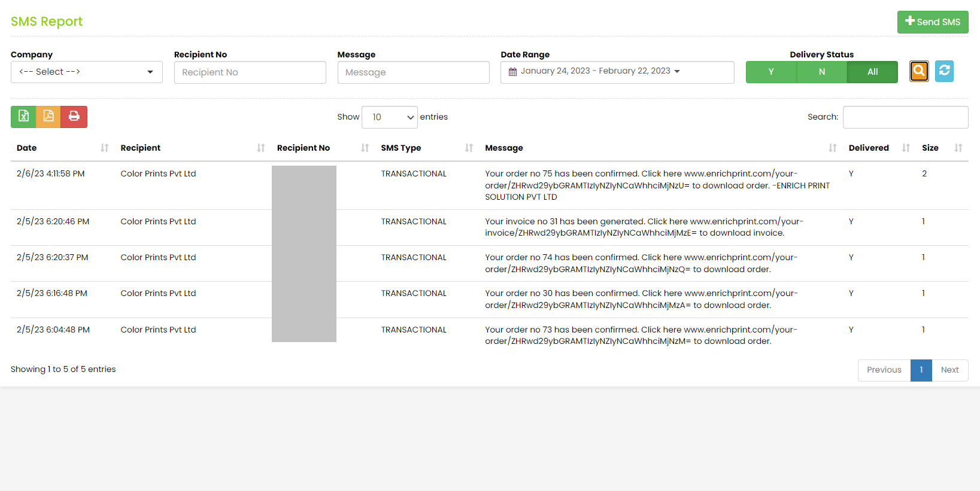Screen dimensions: 980x491
Task: Click the Next page button
Action: [949, 370]
